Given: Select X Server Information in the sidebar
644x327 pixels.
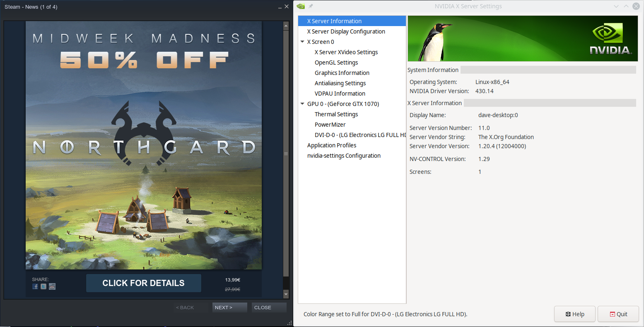Looking at the screenshot, I should coord(352,21).
